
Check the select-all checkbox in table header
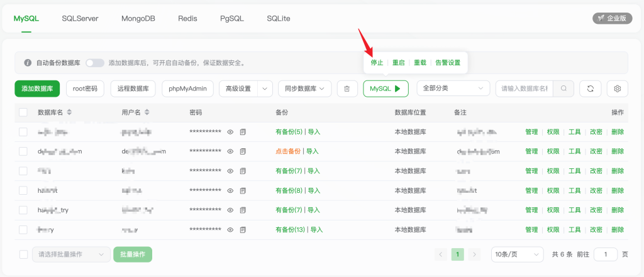[23, 112]
